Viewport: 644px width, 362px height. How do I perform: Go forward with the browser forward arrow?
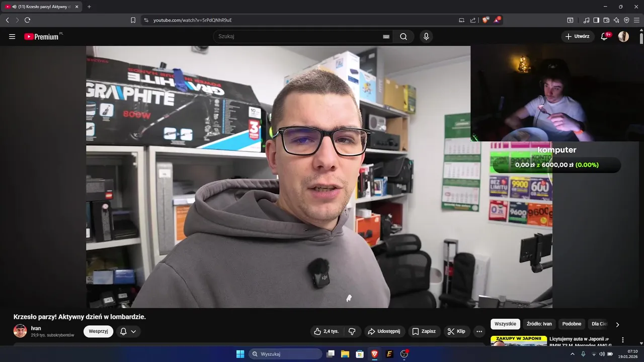pos(17,20)
